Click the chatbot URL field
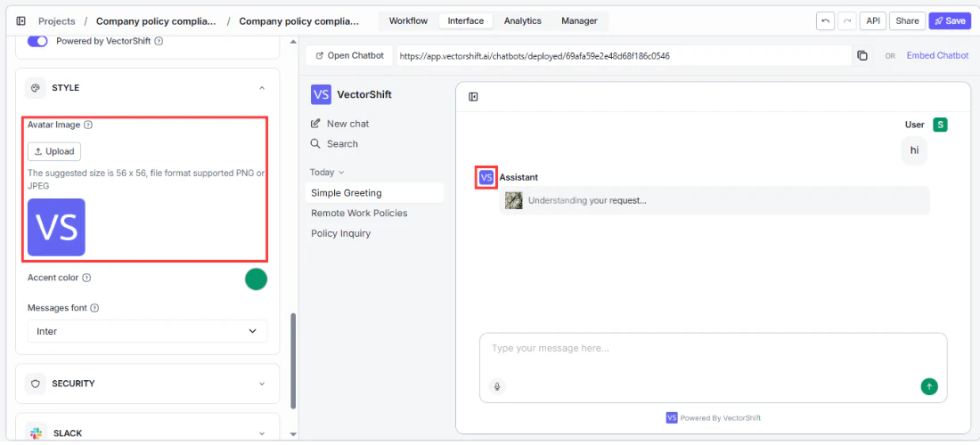The image size is (980, 445). tap(625, 55)
